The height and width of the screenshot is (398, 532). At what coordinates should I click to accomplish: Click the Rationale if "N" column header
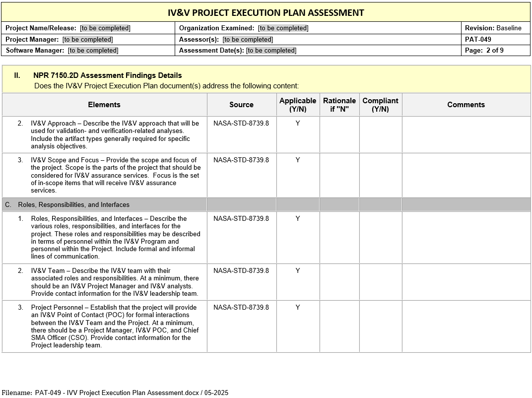pos(339,105)
